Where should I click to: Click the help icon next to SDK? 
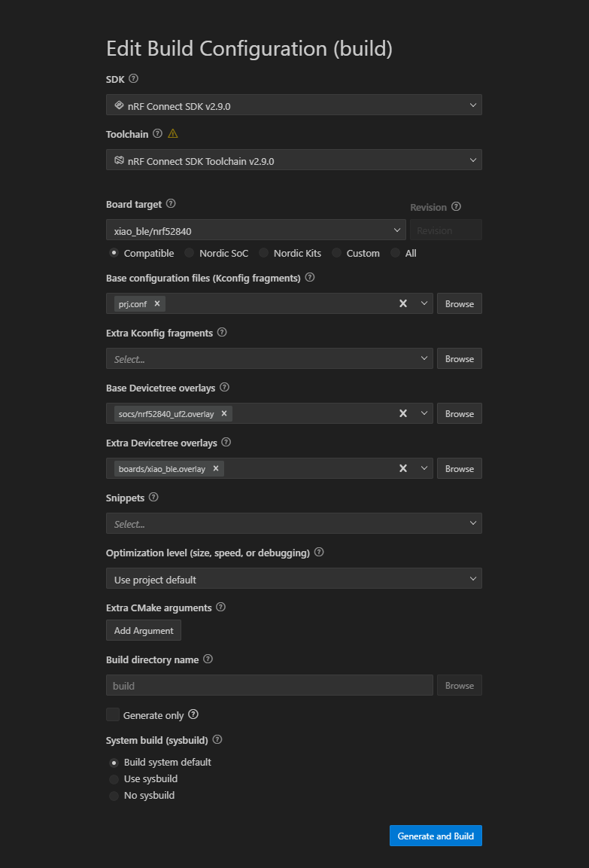[133, 78]
